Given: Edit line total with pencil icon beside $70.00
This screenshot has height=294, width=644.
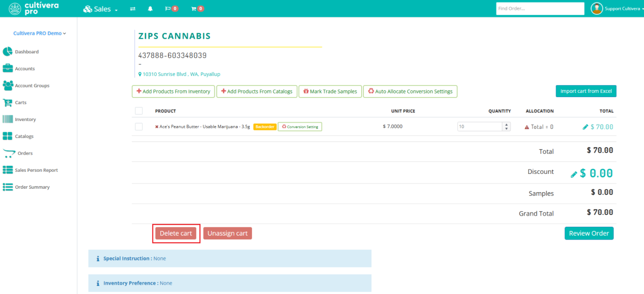Looking at the screenshot, I should click(586, 127).
